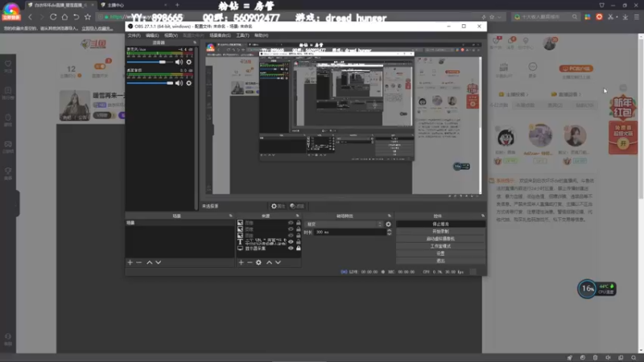Toggle visibility of second image source
The height and width of the screenshot is (362, 644).
point(291,229)
